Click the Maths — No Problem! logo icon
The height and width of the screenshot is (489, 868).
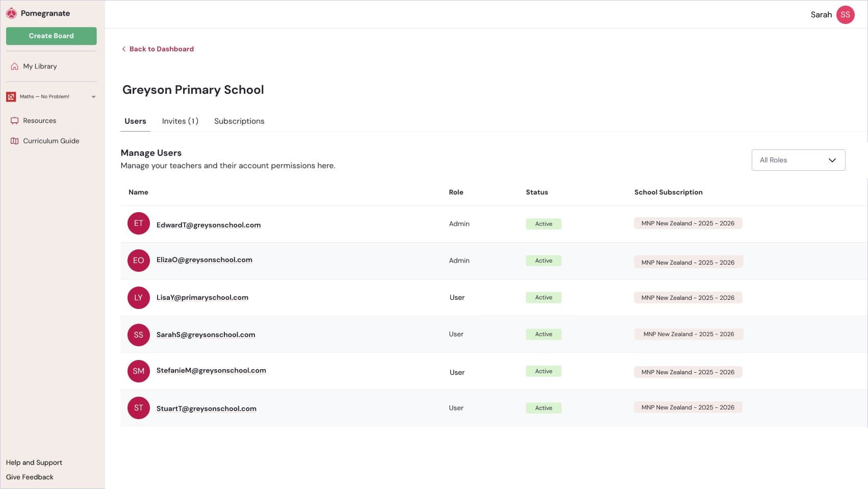click(11, 96)
